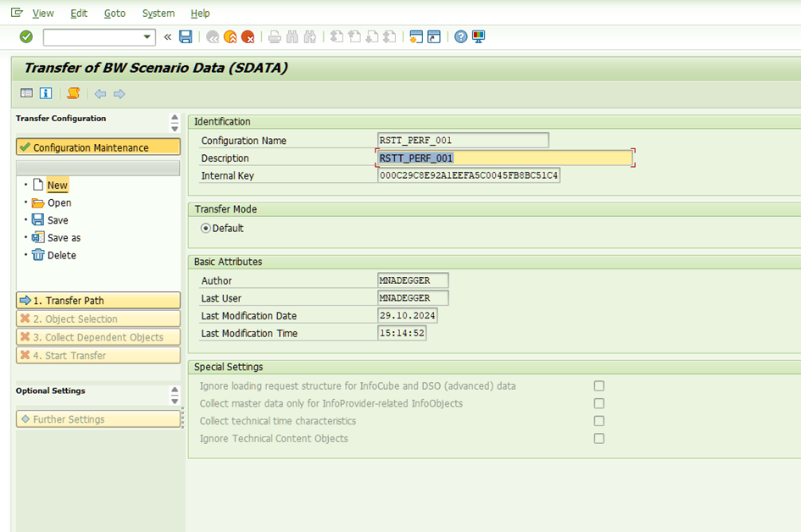Click the blue Information icon

(46, 93)
